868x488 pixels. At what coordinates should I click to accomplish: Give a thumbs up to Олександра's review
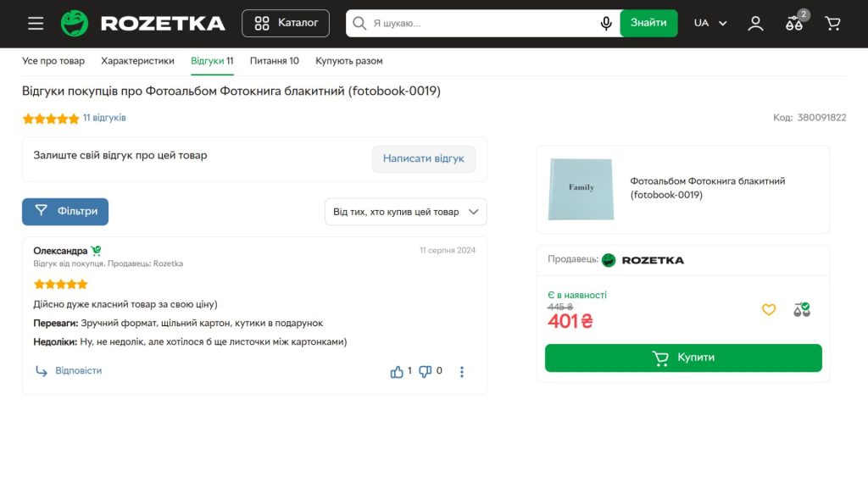point(398,371)
